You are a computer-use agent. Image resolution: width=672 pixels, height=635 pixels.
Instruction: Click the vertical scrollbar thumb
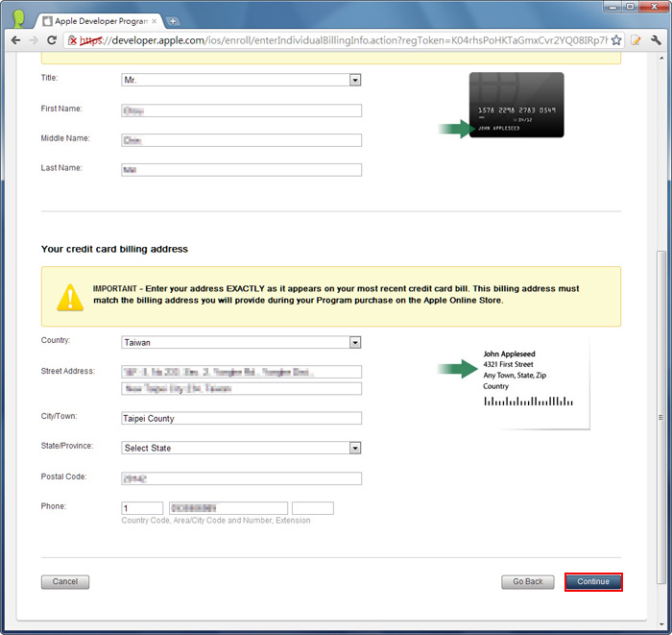(x=660, y=417)
